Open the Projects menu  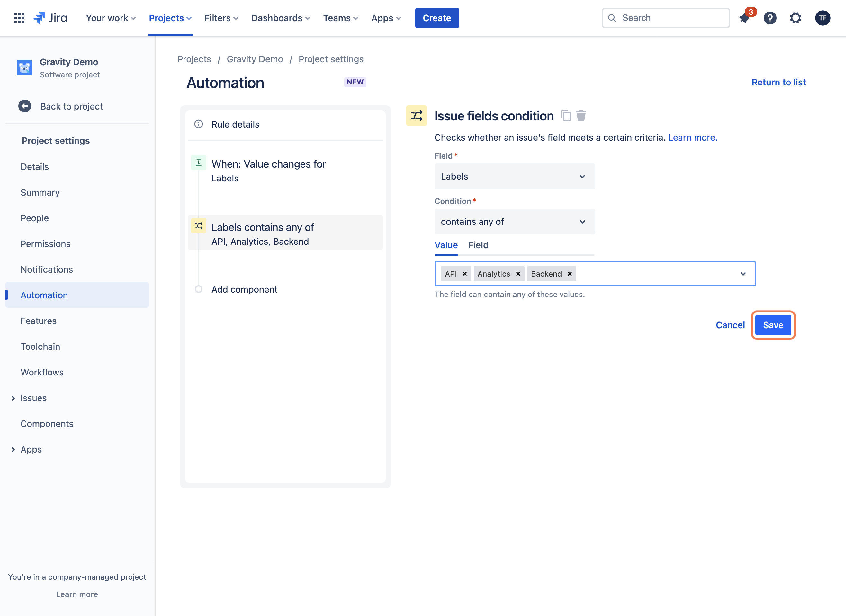coord(170,18)
